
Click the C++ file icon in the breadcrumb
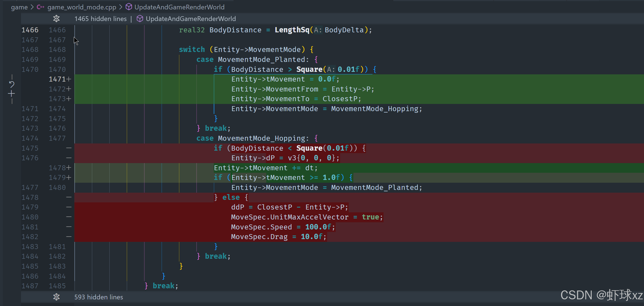click(x=40, y=7)
